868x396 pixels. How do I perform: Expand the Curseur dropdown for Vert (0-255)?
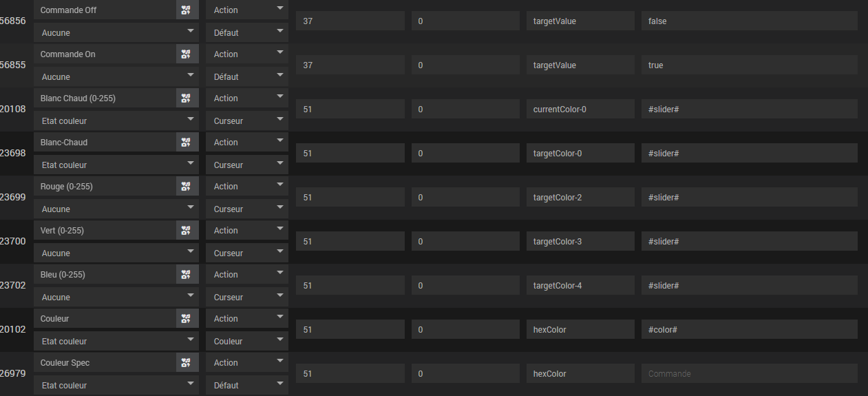pos(247,253)
